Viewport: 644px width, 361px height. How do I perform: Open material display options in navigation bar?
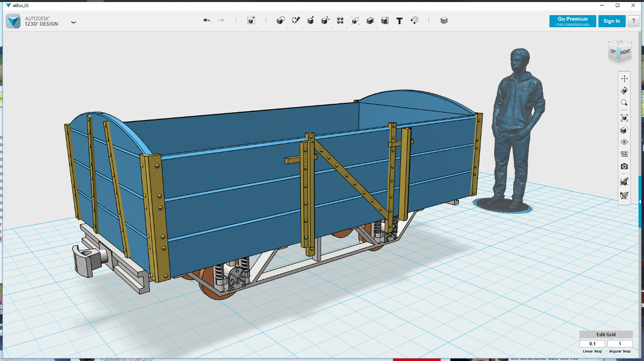click(x=624, y=130)
